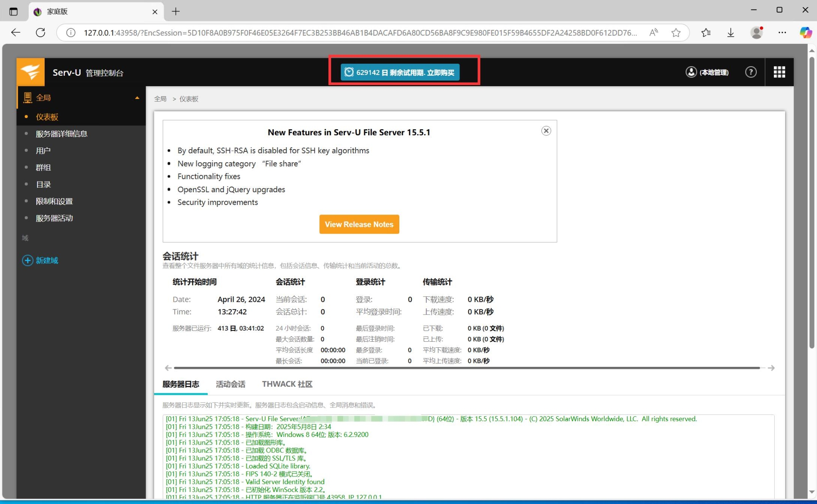The height and width of the screenshot is (504, 817).
Task: Select 服务器活动 from the sidebar
Action: 54,218
